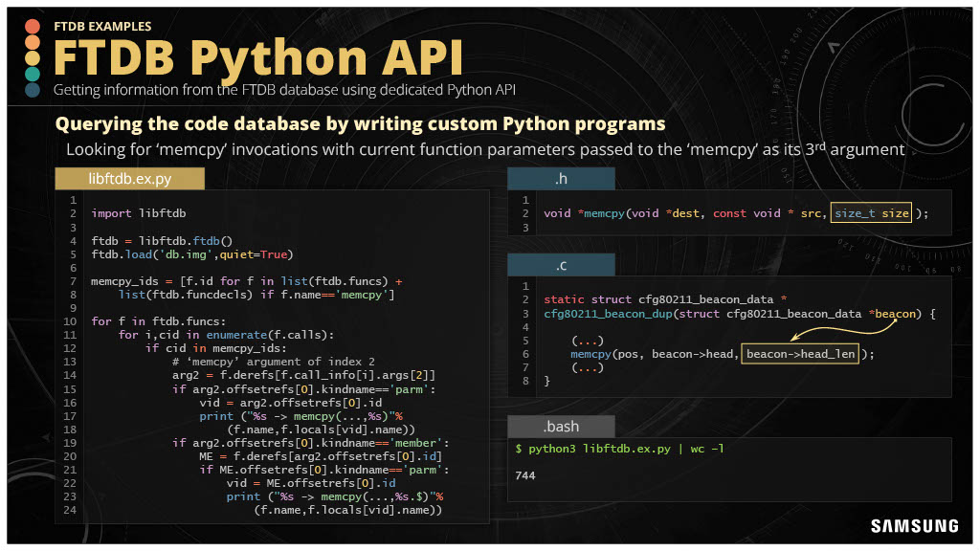This screenshot has height=551, width=980.
Task: Click the yellow dot beside the title
Action: point(33,58)
